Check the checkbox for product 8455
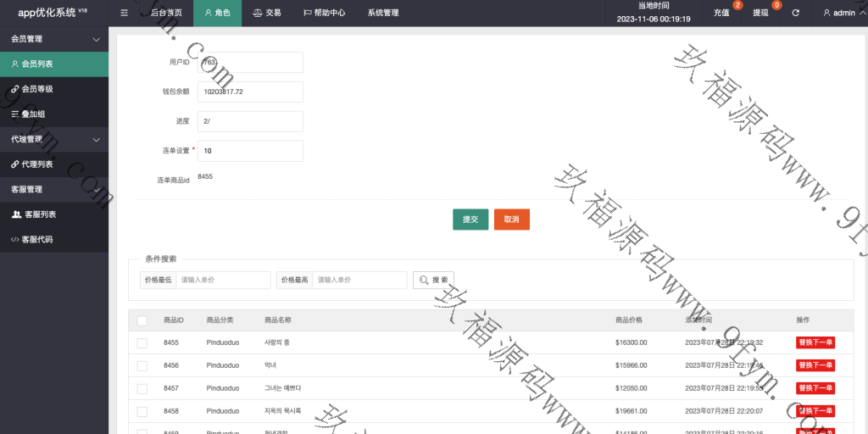Viewport: 868px width, 434px height. (x=142, y=342)
